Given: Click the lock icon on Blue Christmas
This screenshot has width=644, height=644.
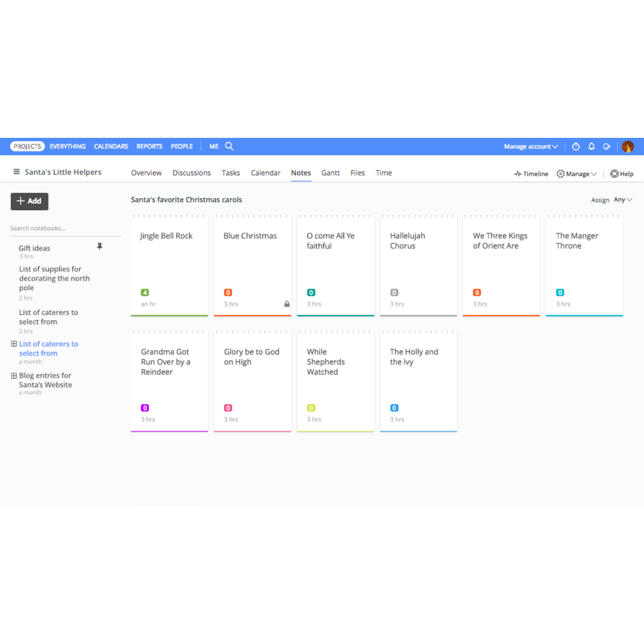Looking at the screenshot, I should pos(287,304).
